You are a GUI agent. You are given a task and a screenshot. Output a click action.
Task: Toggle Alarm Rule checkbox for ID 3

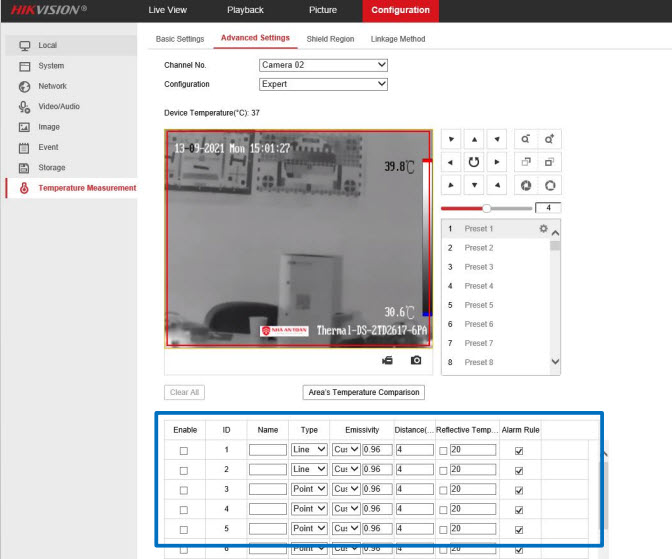tap(517, 489)
